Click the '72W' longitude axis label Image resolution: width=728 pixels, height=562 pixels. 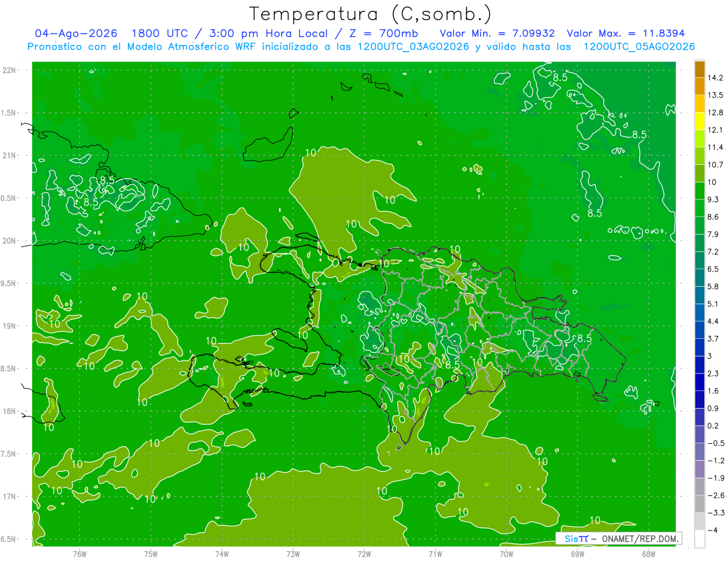click(x=364, y=554)
